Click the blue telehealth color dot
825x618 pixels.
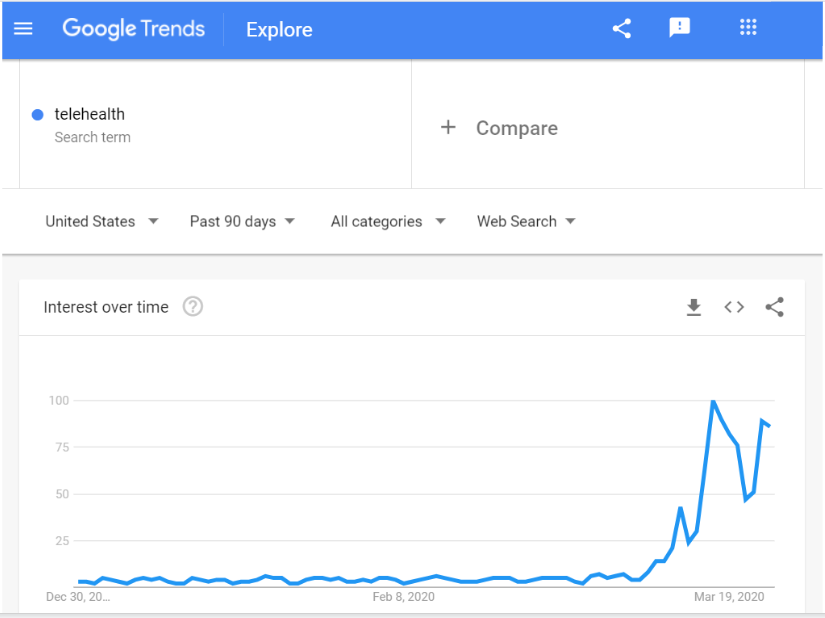click(37, 115)
